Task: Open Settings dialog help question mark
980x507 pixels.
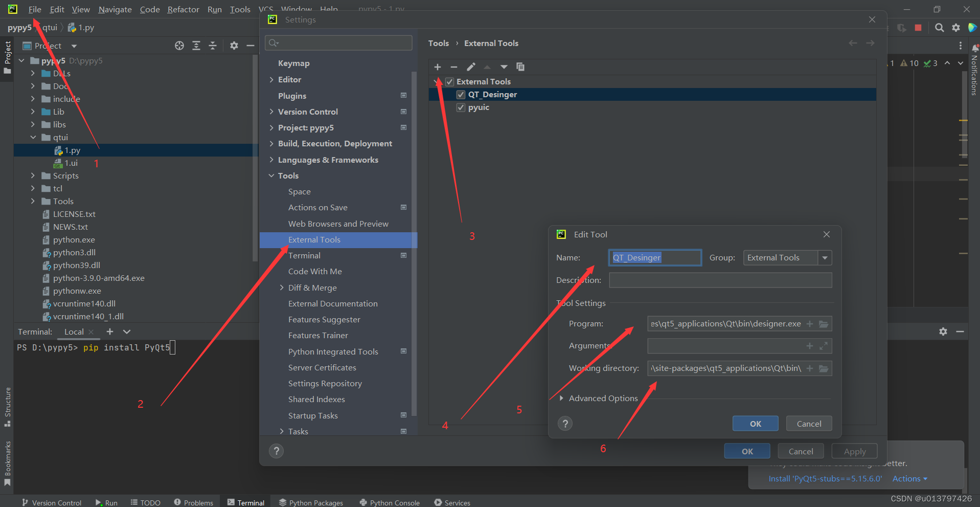Action: click(277, 451)
